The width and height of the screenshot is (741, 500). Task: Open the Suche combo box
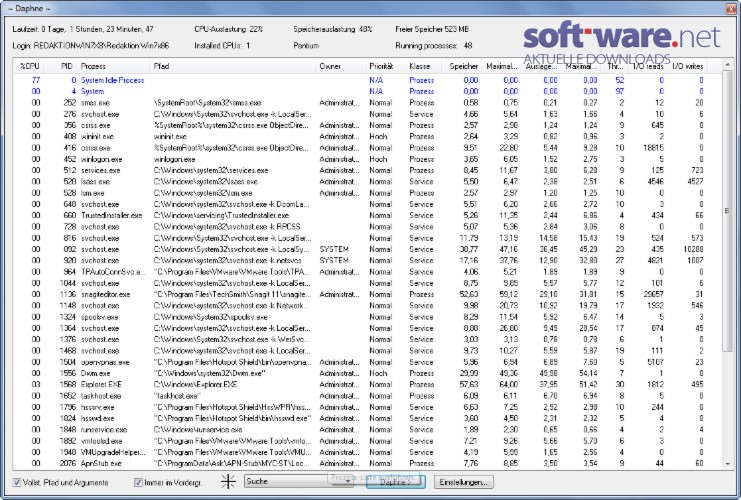pyautogui.click(x=299, y=482)
